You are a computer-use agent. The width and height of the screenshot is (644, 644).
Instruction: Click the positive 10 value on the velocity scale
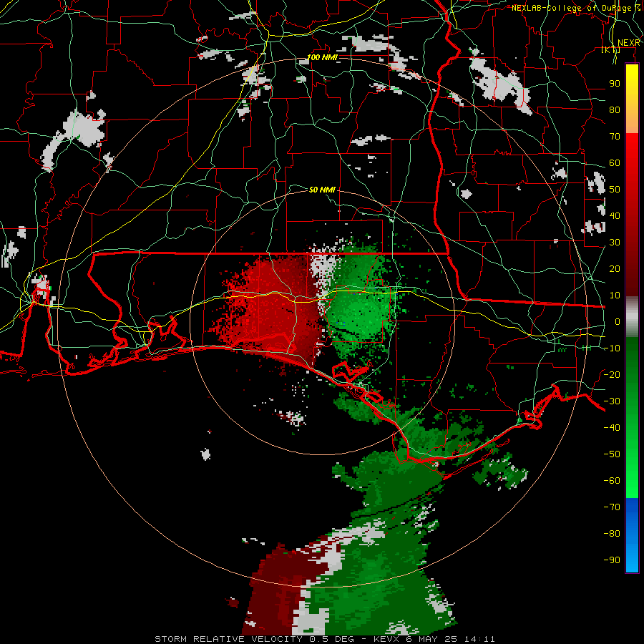pos(615,296)
